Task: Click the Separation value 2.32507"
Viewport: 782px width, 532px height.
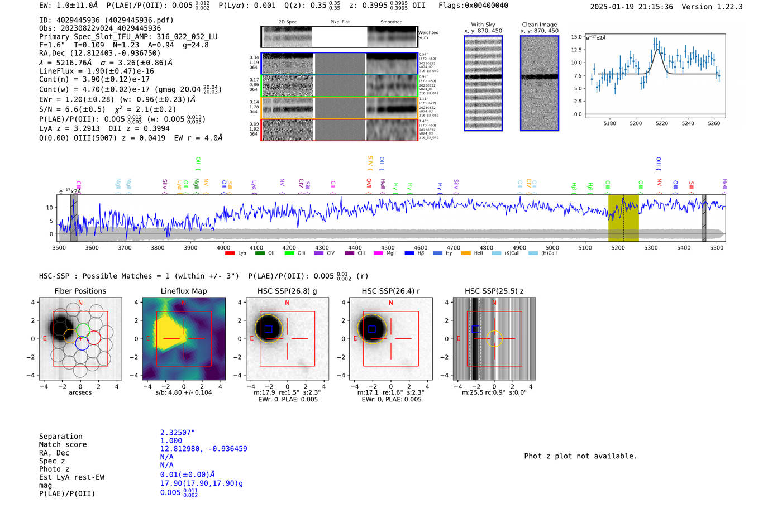Action: point(178,433)
